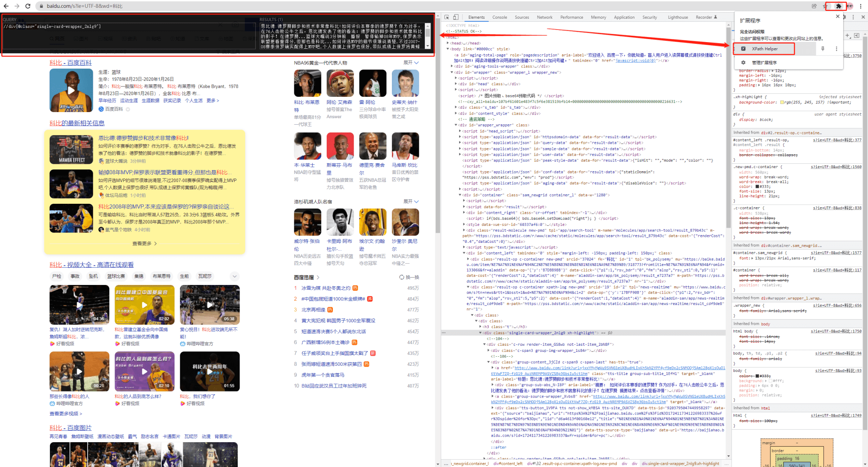Play the 04:36 Kobe video

tap(79, 305)
